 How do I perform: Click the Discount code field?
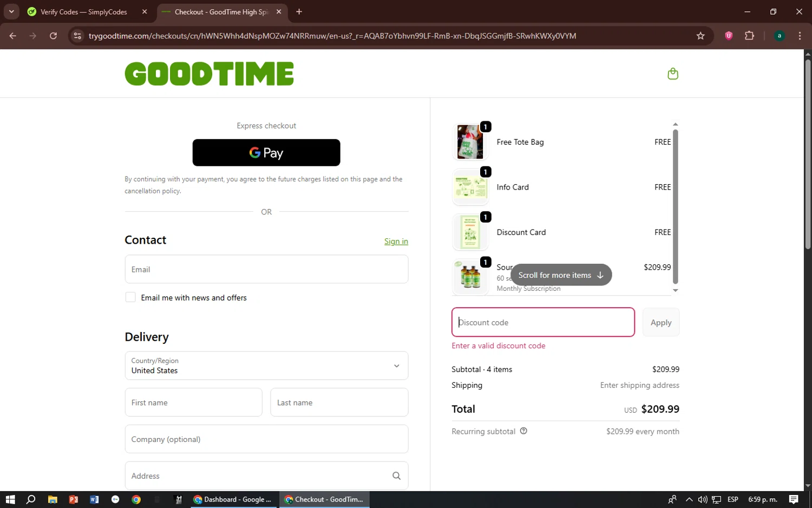543,322
